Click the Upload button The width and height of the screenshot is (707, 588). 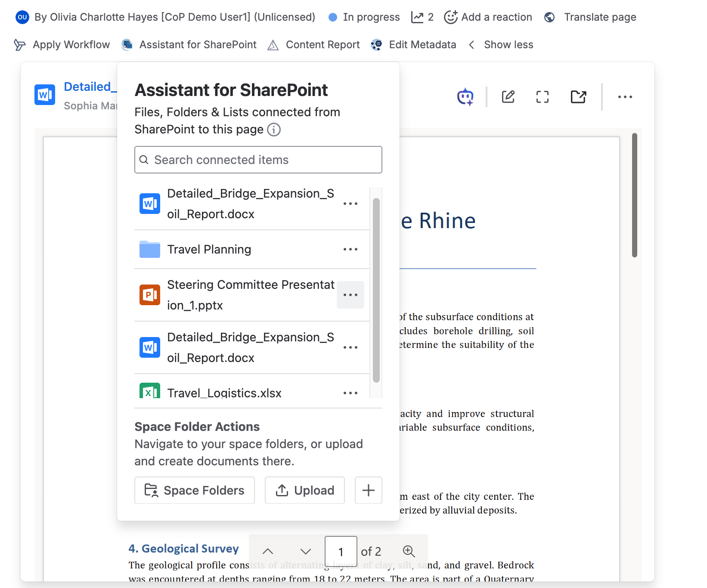click(305, 490)
